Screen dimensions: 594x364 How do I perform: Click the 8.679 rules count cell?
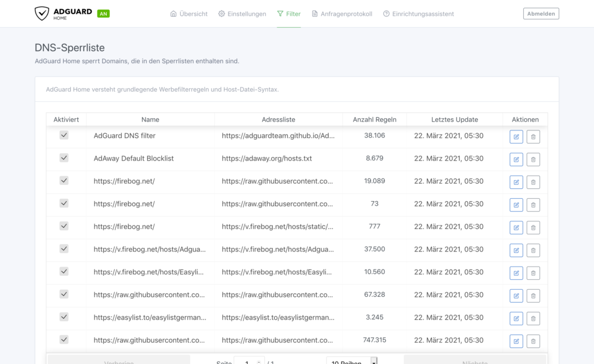coord(375,158)
